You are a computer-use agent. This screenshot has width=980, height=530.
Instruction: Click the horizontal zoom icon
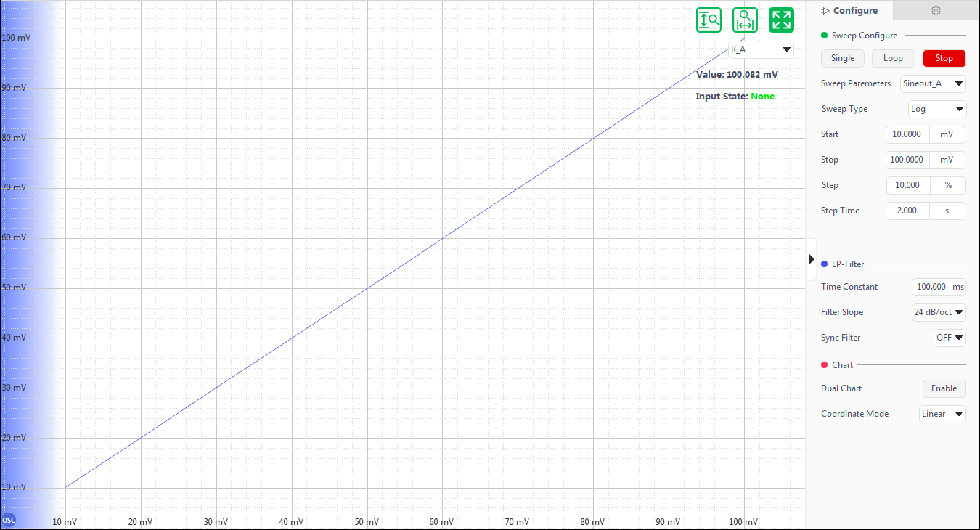point(745,20)
